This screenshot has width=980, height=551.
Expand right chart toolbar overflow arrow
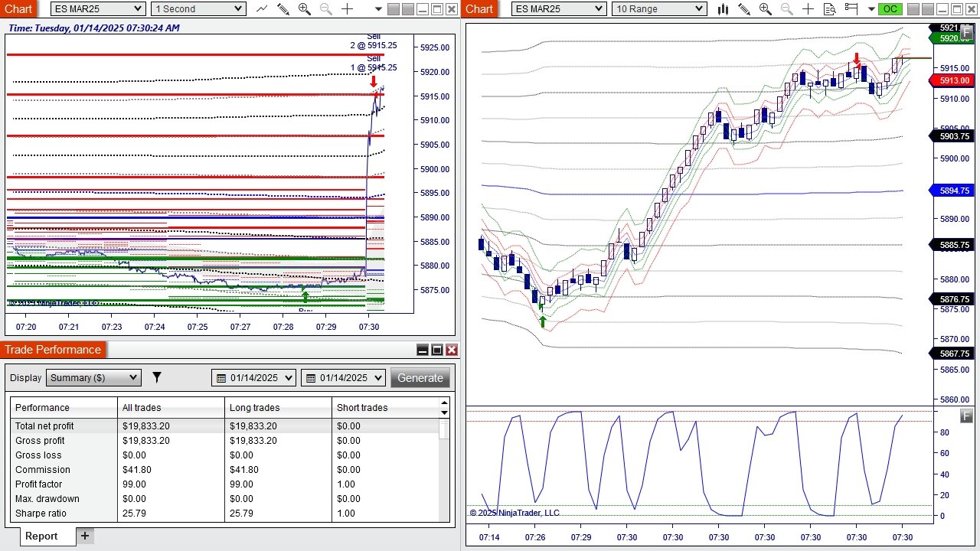[x=871, y=9]
